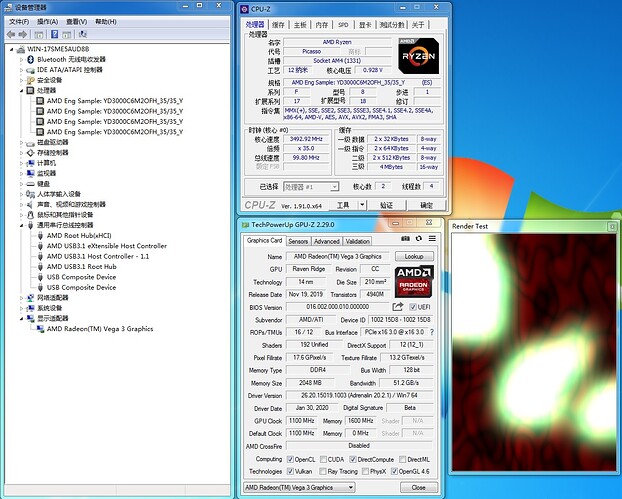Click the 处理器 category chip icon

click(31, 90)
